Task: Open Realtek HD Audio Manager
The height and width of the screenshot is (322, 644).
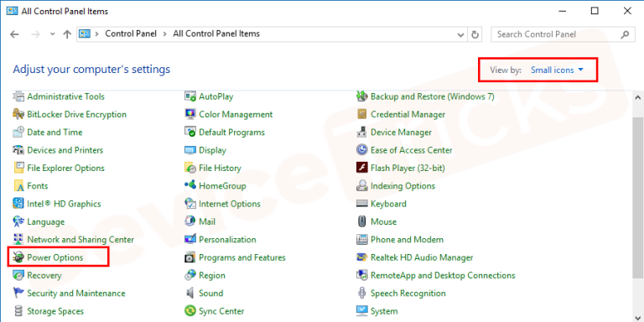Action: [422, 257]
